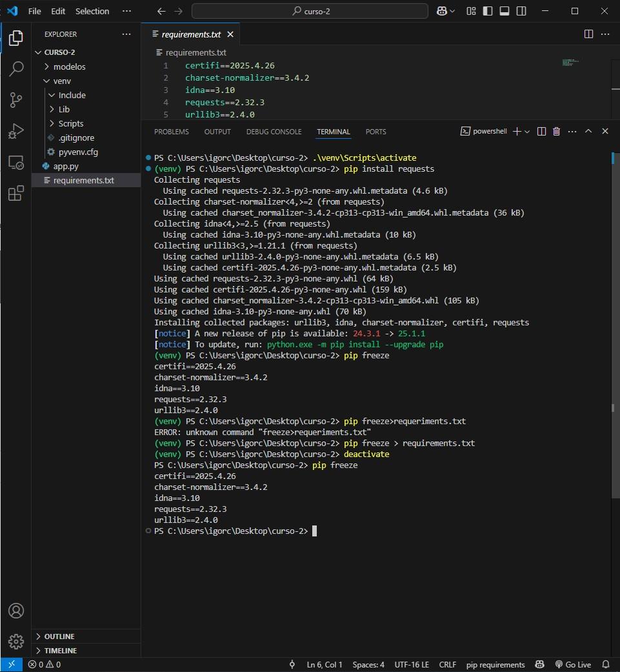620x672 pixels.
Task: Switch to the Problems tab
Action: tap(171, 132)
